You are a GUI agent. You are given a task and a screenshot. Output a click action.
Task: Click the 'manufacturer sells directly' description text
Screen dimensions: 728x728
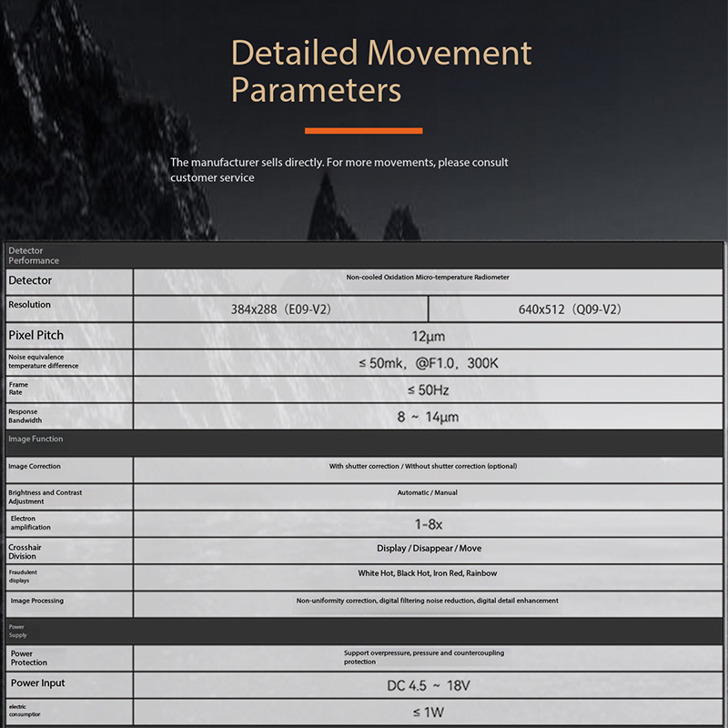tap(339, 169)
